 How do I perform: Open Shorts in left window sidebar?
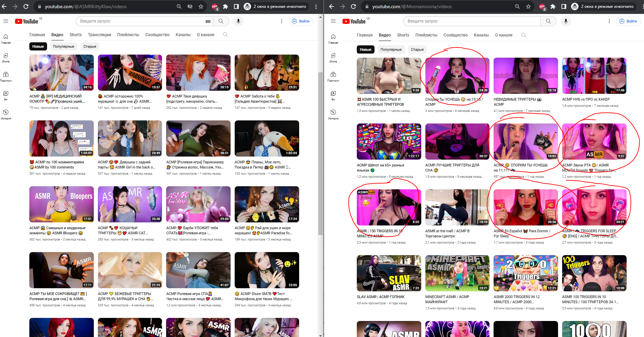[x=6, y=57]
